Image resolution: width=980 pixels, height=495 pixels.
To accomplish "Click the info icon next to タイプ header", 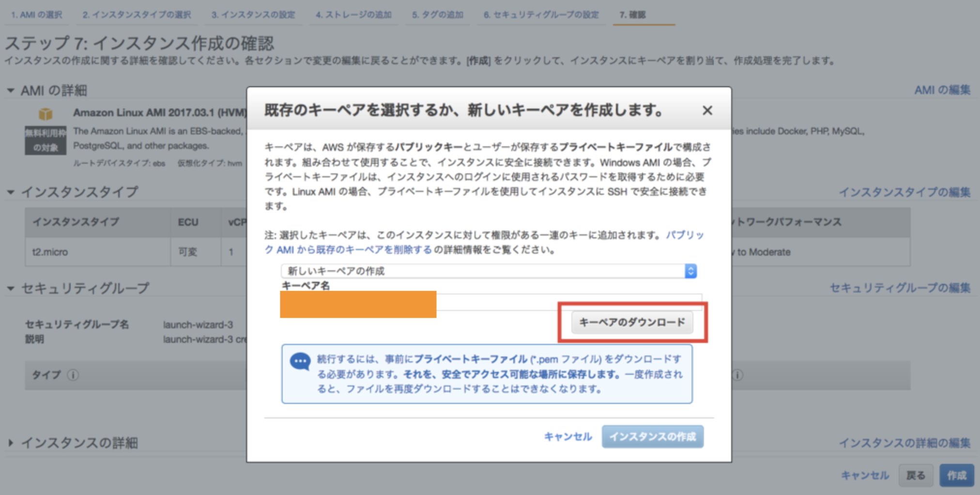I will click(x=73, y=375).
